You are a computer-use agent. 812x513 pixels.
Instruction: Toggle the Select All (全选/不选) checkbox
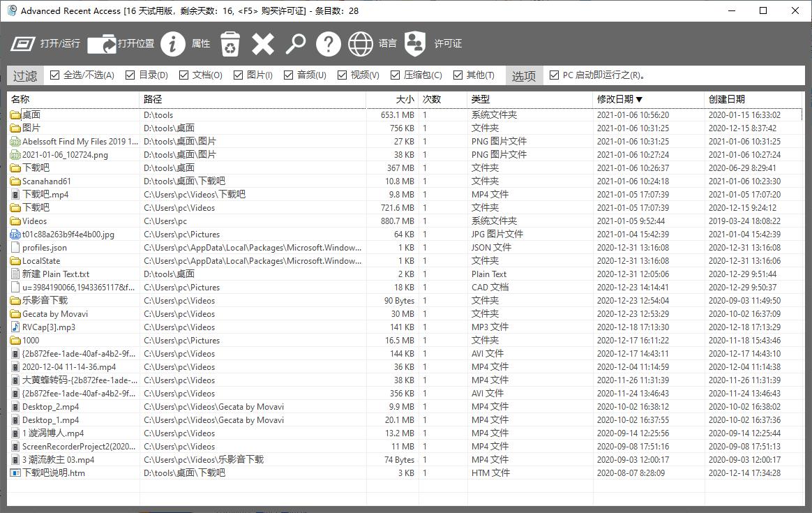(x=55, y=75)
